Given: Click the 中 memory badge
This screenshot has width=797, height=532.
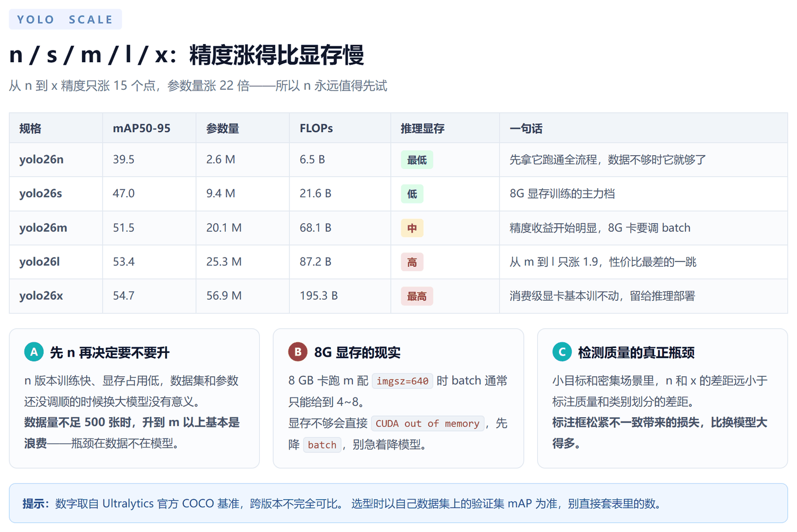Looking at the screenshot, I should tap(412, 228).
